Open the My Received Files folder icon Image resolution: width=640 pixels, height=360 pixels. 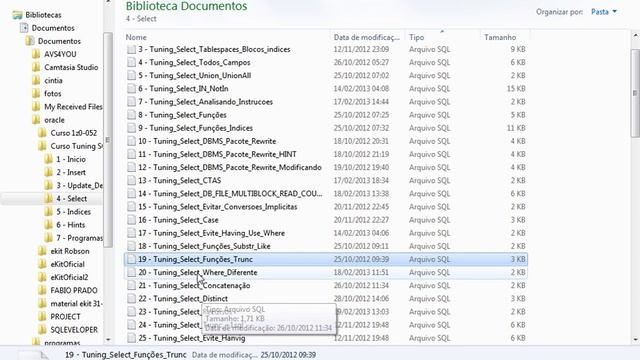pos(36,107)
